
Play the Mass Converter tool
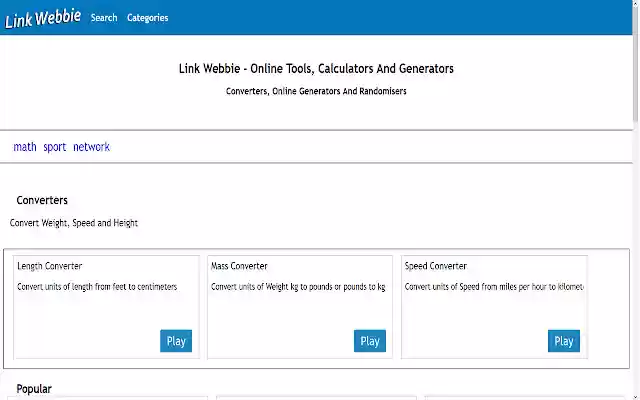point(370,341)
